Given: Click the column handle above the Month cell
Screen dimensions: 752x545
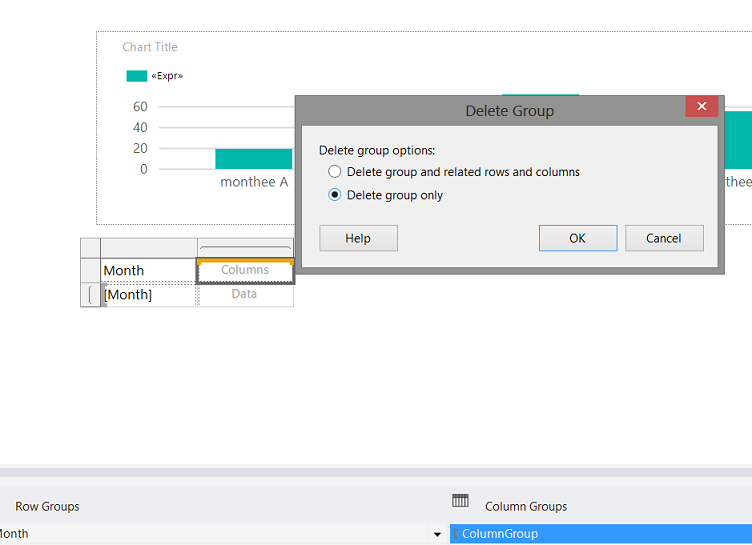Looking at the screenshot, I should [149, 248].
